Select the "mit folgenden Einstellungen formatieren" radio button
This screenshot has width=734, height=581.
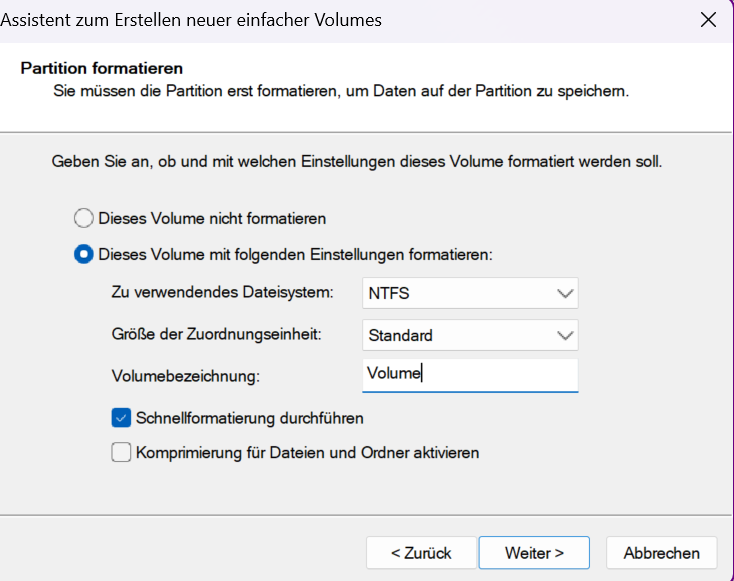(84, 254)
